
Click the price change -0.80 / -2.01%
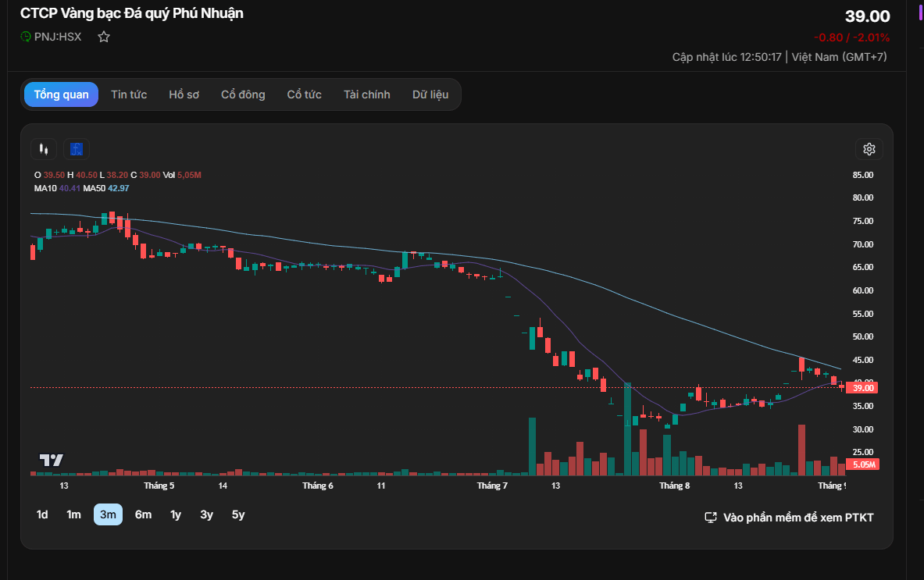click(851, 37)
